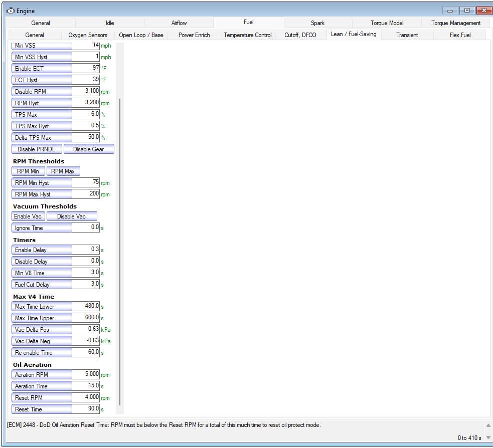Open the Enable Vac table
Screen dimensions: 493x448
coord(28,216)
